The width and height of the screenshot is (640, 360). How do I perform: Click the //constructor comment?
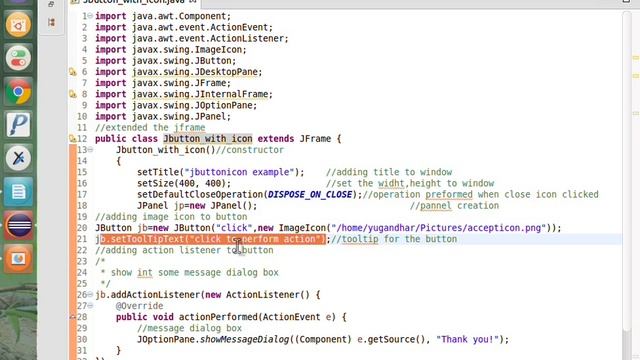pyautogui.click(x=250, y=150)
